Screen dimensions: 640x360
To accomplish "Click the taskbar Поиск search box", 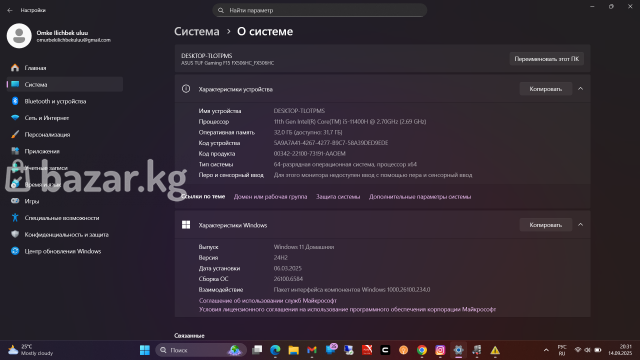I will pos(201,350).
